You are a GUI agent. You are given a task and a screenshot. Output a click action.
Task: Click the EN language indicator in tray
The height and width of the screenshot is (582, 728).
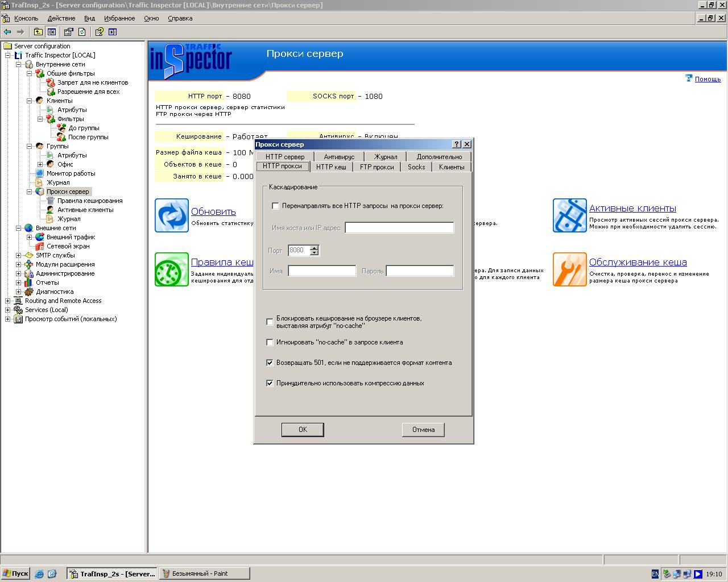[x=655, y=574]
